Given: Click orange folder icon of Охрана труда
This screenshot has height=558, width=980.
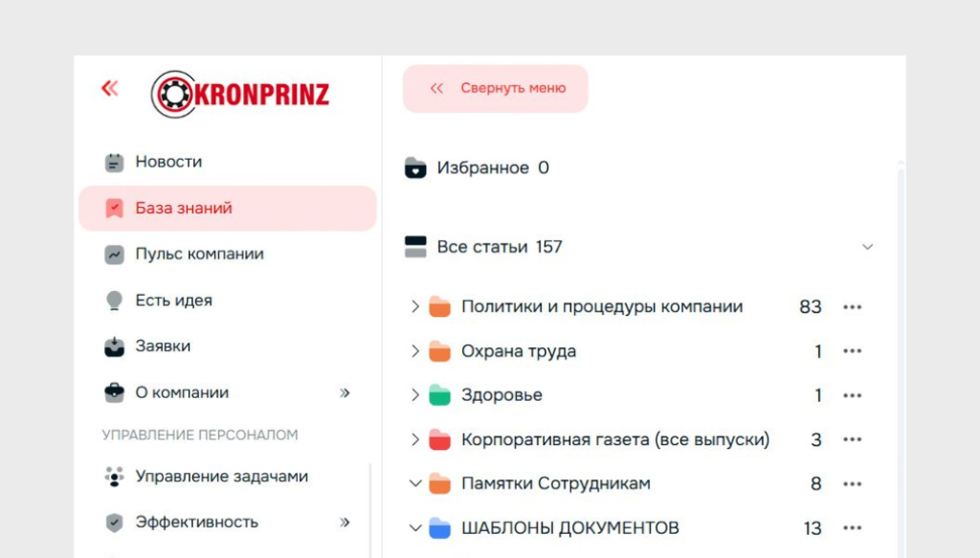Looking at the screenshot, I should [x=439, y=351].
